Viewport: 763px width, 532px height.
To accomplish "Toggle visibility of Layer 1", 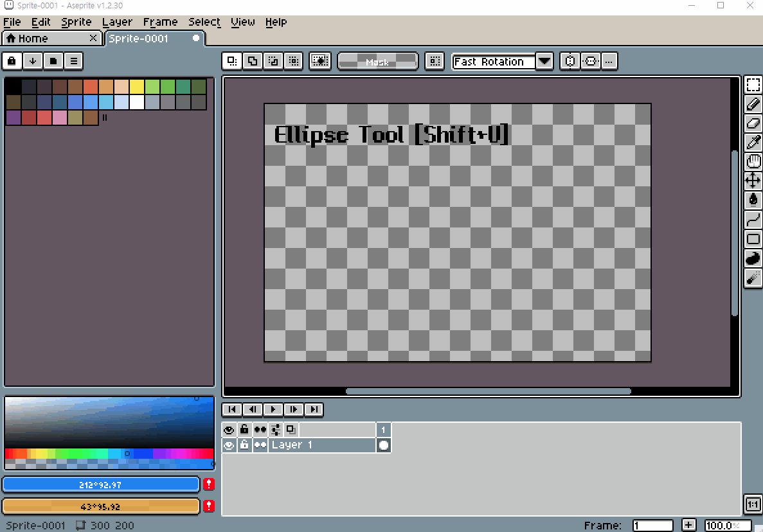I will click(x=229, y=445).
